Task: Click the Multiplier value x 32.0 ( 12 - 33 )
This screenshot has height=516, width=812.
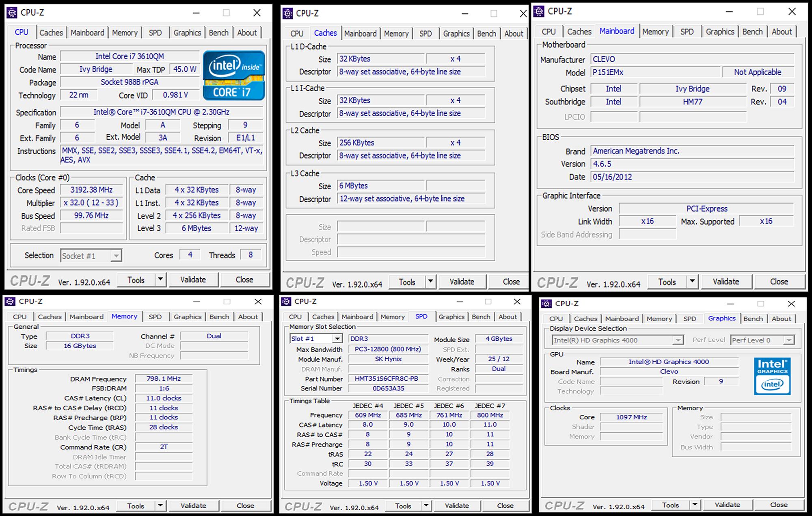Action: (x=91, y=203)
